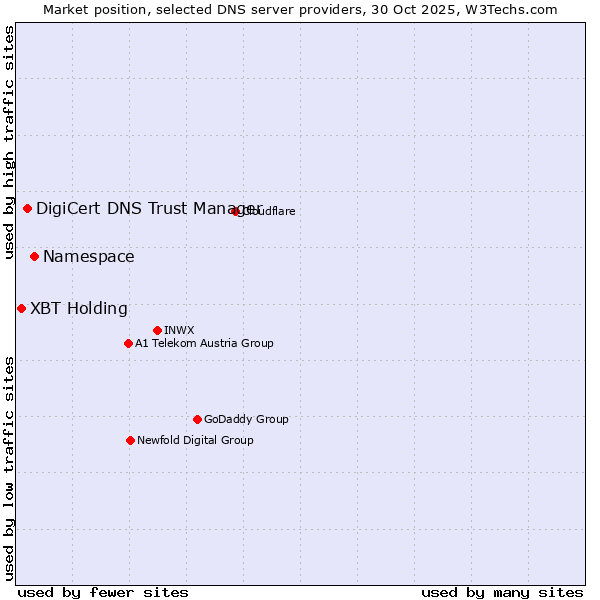Select the red XBT Holding data point
This screenshot has width=600, height=600.
click(x=22, y=308)
